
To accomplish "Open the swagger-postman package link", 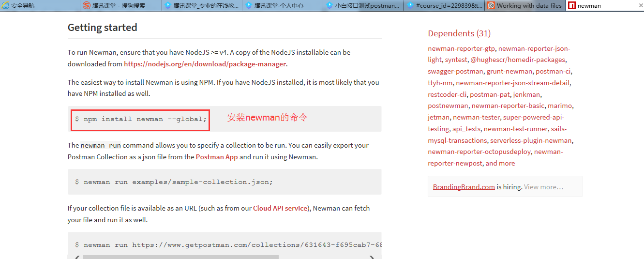I will pyautogui.click(x=455, y=71).
